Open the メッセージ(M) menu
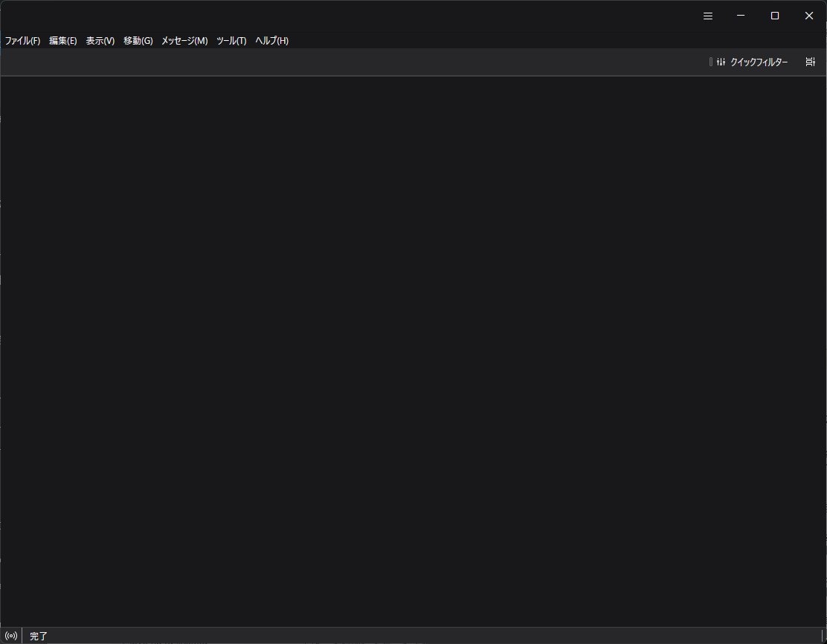Viewport: 827px width, 644px height. (x=184, y=41)
